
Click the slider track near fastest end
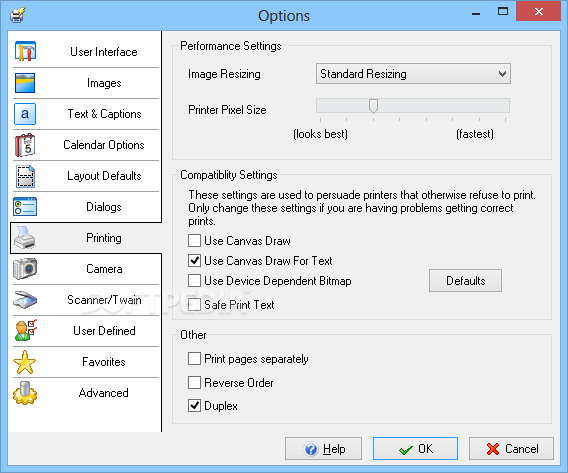pos(505,106)
